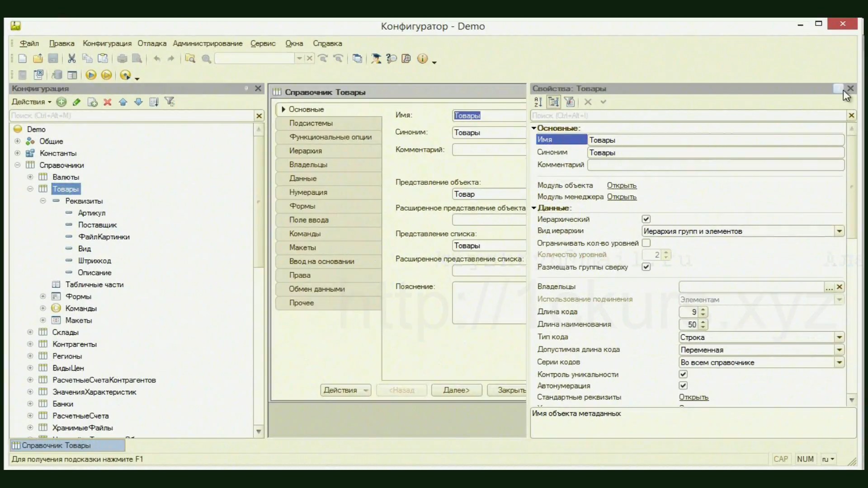
Task: Click the Find in folder search icon
Action: coord(190,59)
